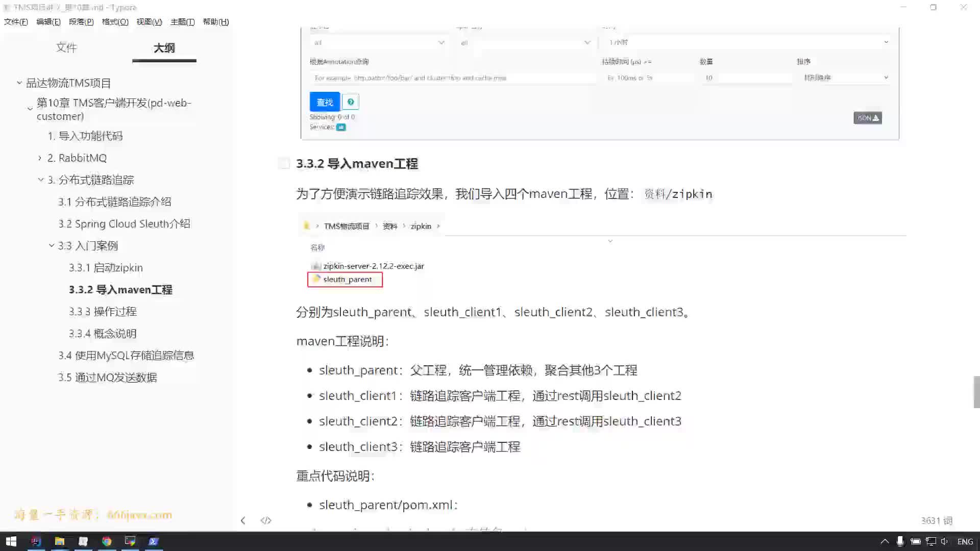This screenshot has height=551, width=980.
Task: Click the document vertical scrollbar thumb
Action: click(976, 392)
